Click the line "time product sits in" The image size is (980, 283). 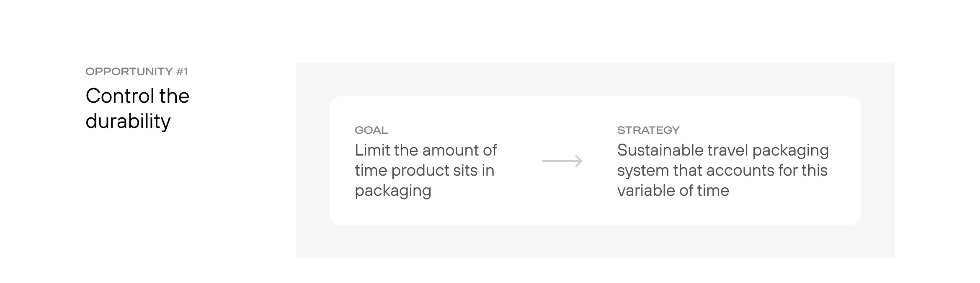[x=424, y=170]
